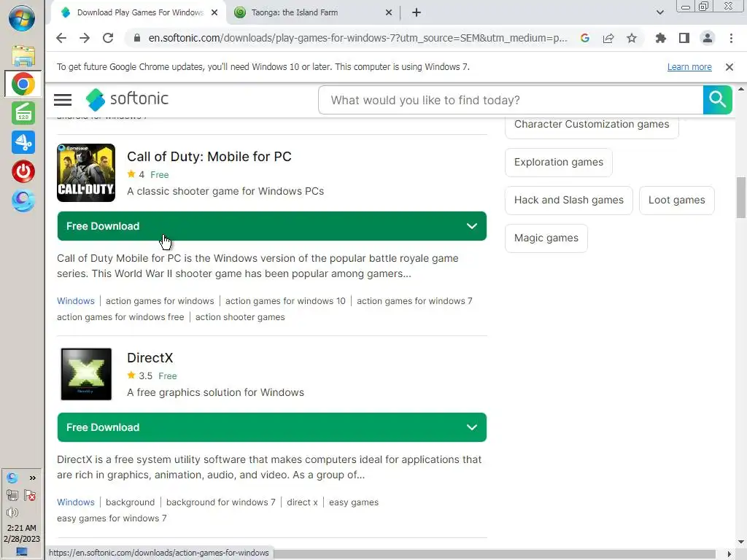Expand Call of Duty Free Download chevron
The height and width of the screenshot is (560, 747).
pyautogui.click(x=472, y=226)
